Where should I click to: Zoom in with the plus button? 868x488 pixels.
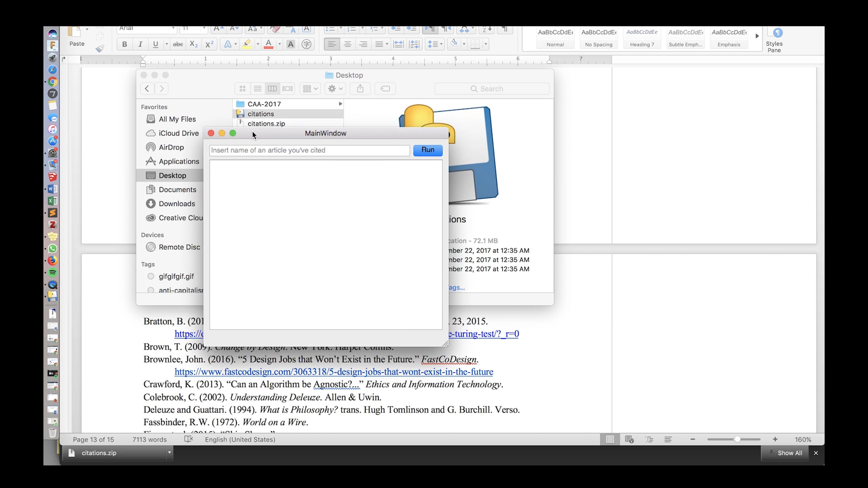[x=775, y=439]
